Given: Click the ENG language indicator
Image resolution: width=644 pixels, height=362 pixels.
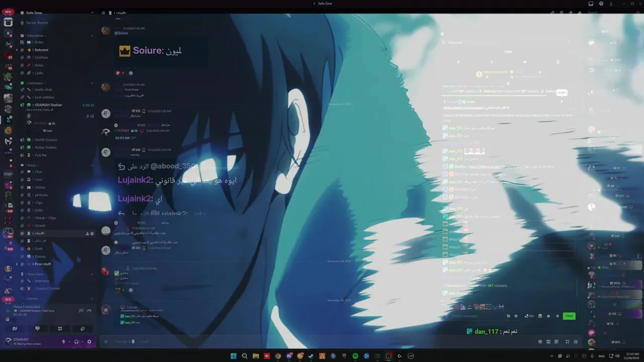Looking at the screenshot, I should coord(601,356).
